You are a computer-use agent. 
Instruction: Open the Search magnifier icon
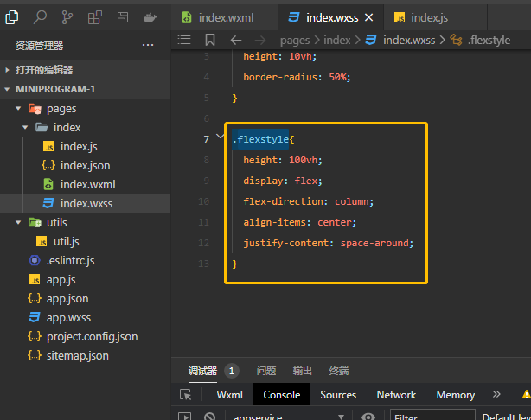(x=40, y=17)
